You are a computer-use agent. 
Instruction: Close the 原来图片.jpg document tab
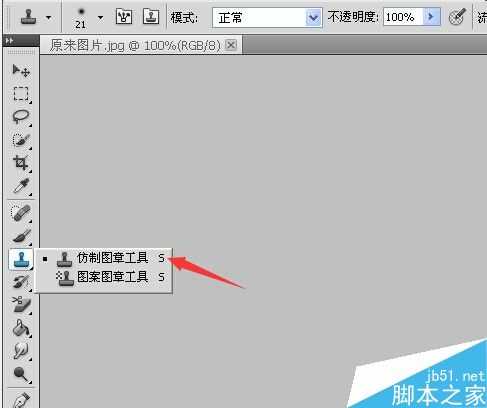click(231, 44)
